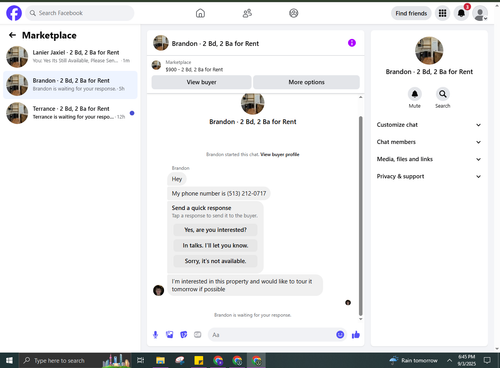Click the chat vertical scrollbar
Screen dimensions: 500x368
point(360,216)
